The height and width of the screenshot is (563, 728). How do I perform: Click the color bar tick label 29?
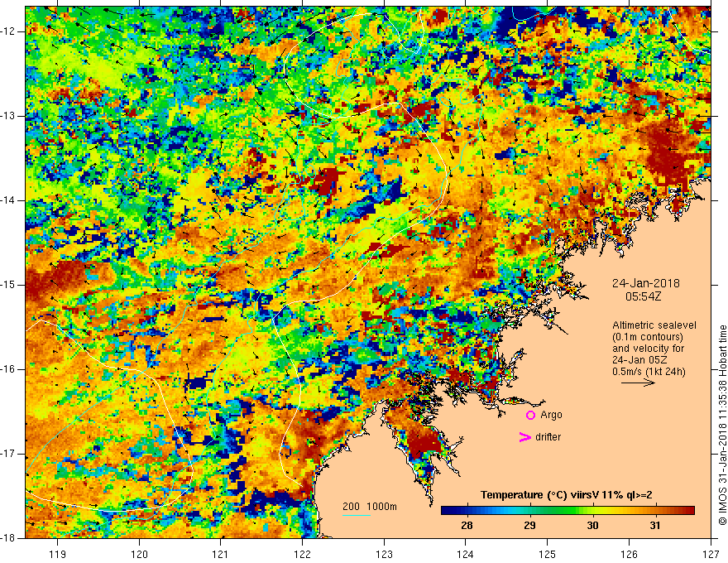pyautogui.click(x=529, y=526)
